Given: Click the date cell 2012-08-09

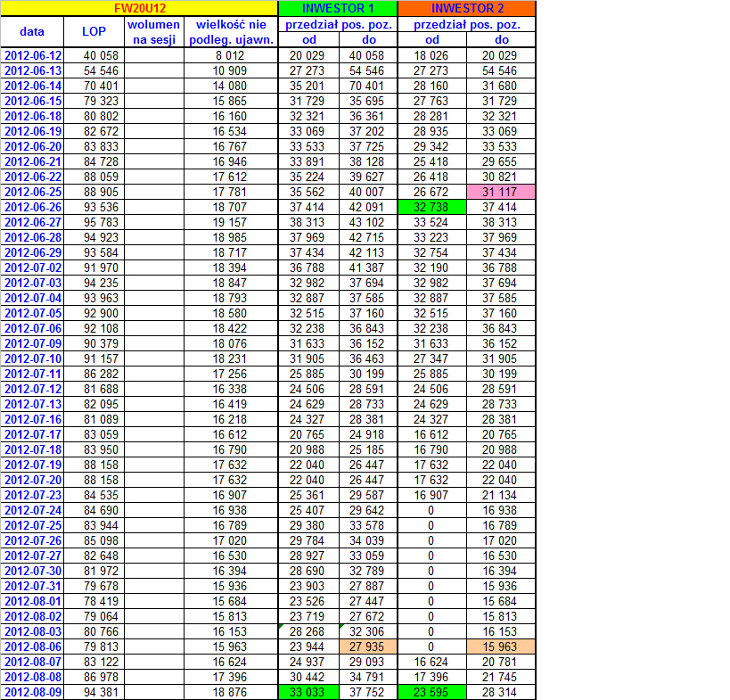Looking at the screenshot, I should click(x=33, y=692).
